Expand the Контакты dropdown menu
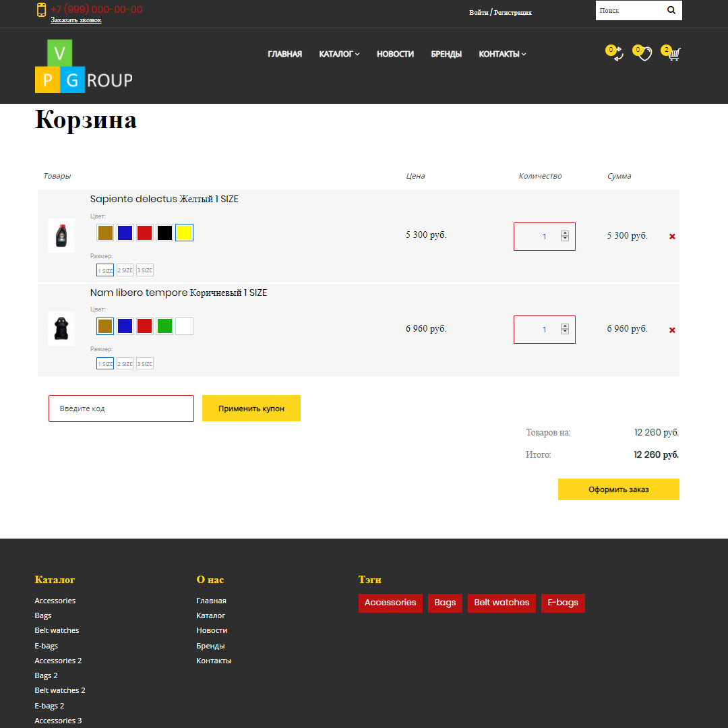 pyautogui.click(x=502, y=54)
